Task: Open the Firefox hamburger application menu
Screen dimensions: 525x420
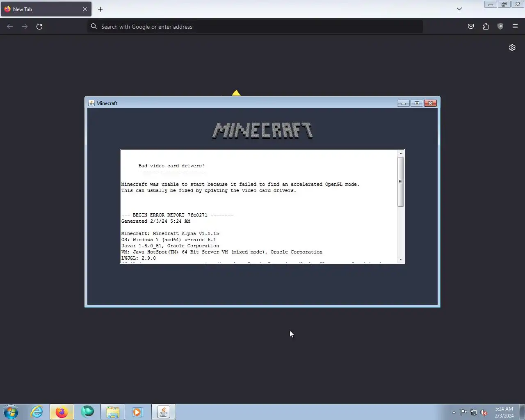Action: tap(515, 27)
